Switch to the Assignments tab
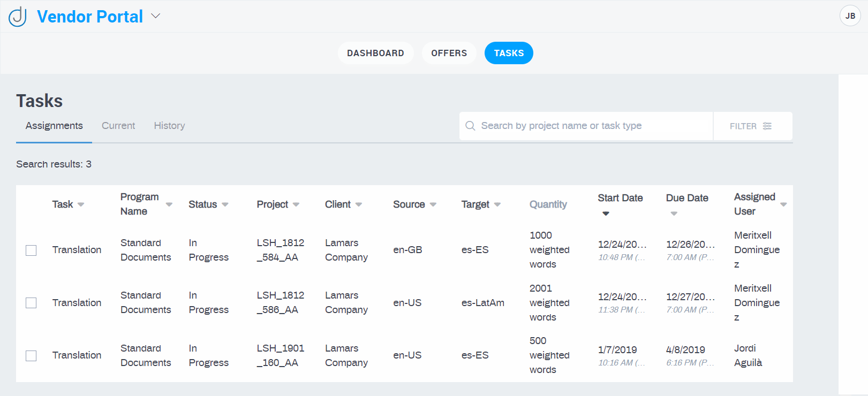This screenshot has width=868, height=396. tap(54, 126)
